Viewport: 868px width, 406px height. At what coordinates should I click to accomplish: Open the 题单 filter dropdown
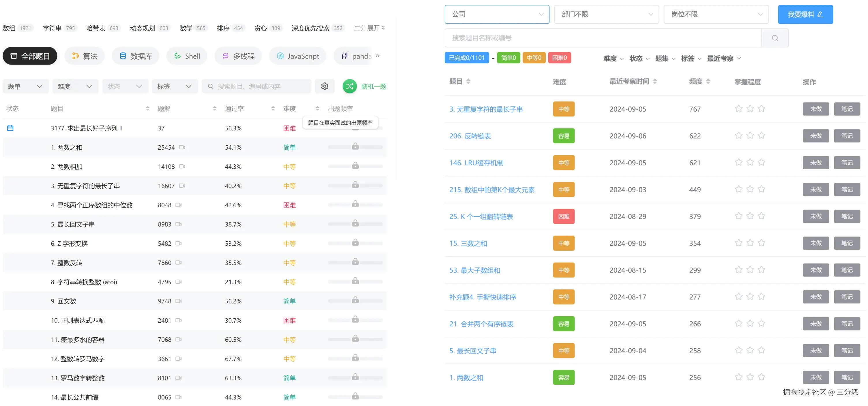coord(25,87)
